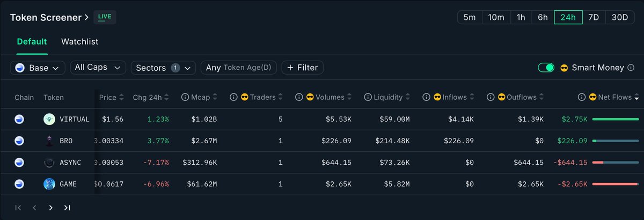Viewport: 644px width, 220px height.
Task: Click the info icon beside Mcap
Action: click(x=185, y=97)
